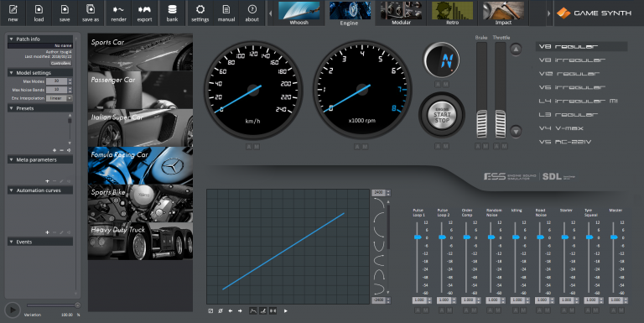Remove preset with minus icon
The height and width of the screenshot is (323, 644).
pos(61,150)
